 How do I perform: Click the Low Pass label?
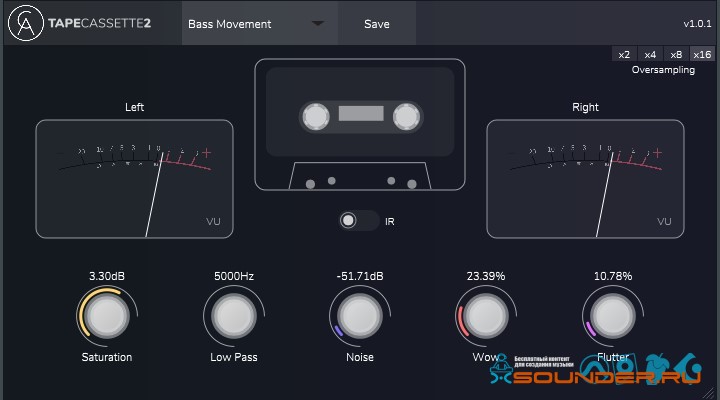(x=234, y=357)
